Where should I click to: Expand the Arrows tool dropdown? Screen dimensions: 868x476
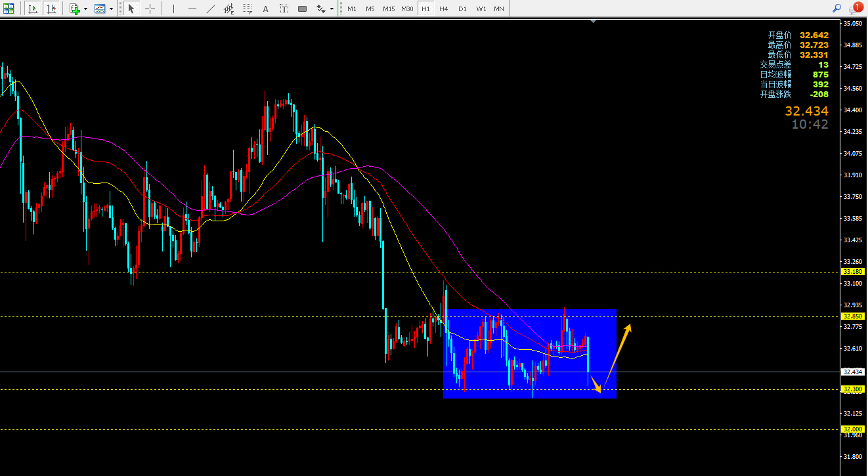click(x=332, y=9)
